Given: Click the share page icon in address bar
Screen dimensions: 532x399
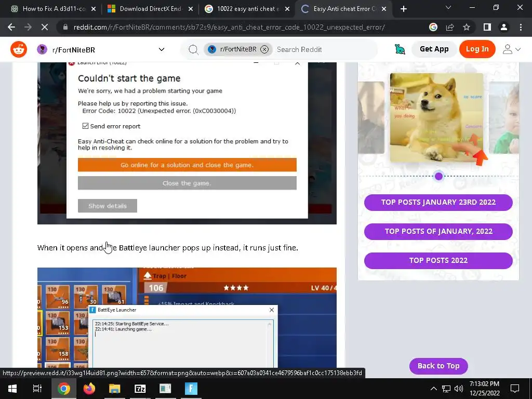Looking at the screenshot, I should (450, 27).
